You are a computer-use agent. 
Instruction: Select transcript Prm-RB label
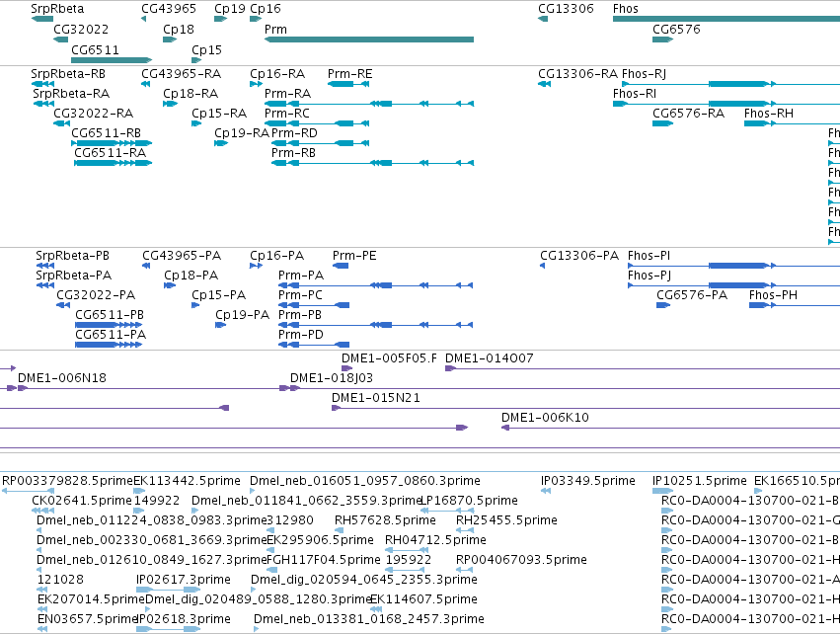pyautogui.click(x=293, y=153)
